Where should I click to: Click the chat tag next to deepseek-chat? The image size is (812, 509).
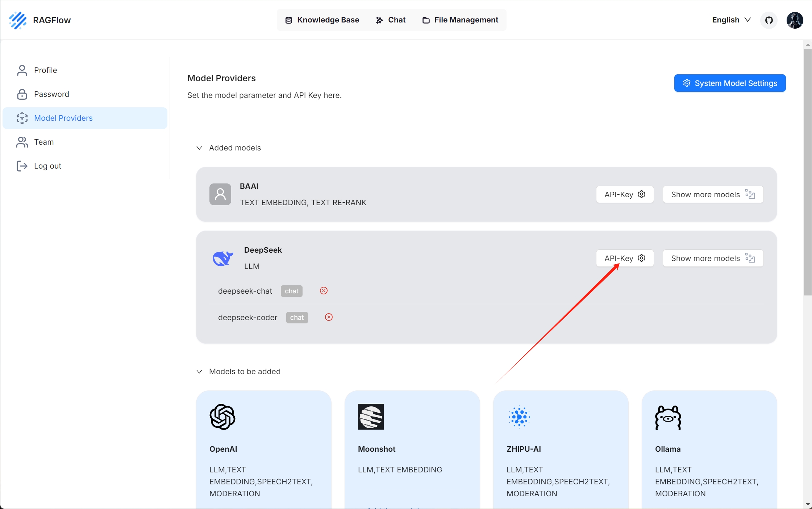291,291
